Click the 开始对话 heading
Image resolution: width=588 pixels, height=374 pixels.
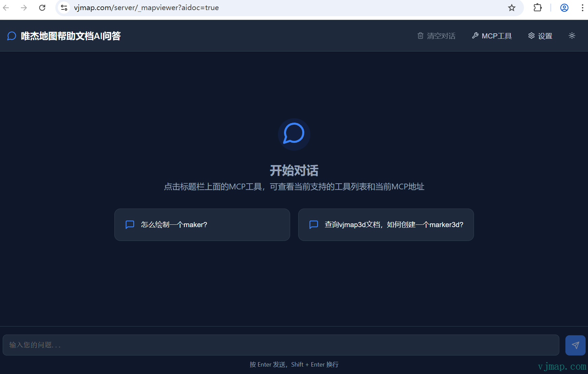point(294,170)
